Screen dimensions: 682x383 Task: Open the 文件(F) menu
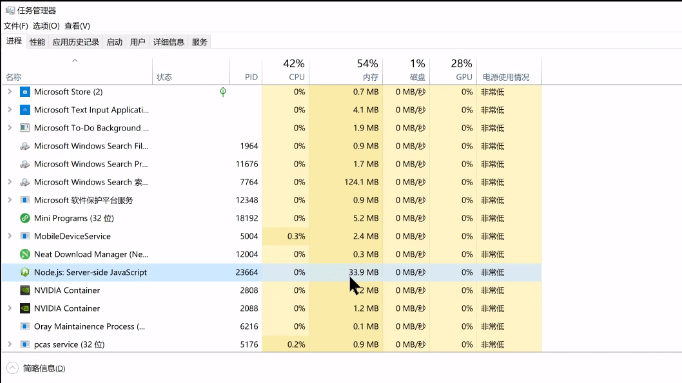click(16, 26)
